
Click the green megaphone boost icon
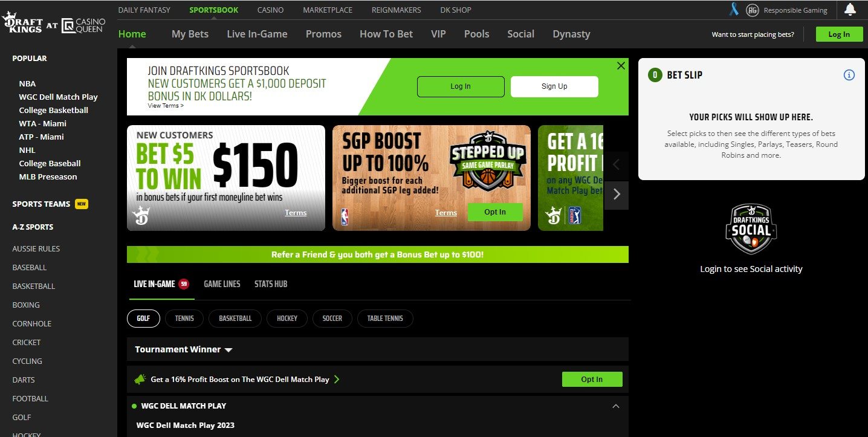140,379
